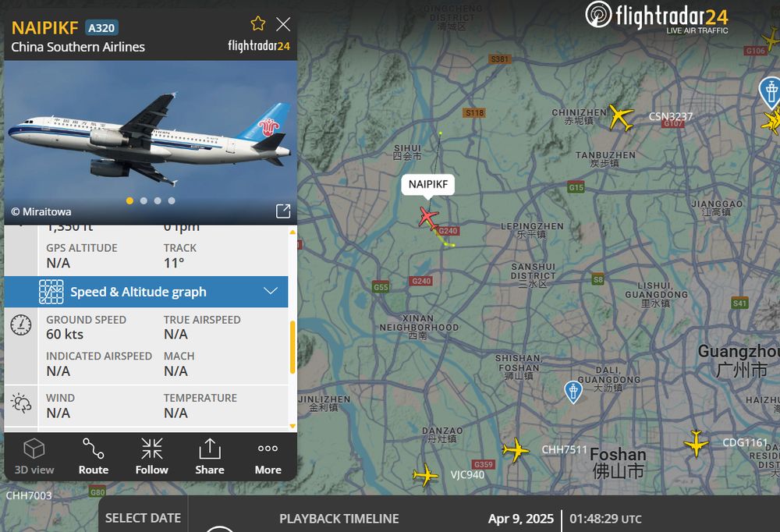Show the flight Route
The height and width of the screenshot is (532, 780).
pyautogui.click(x=93, y=456)
